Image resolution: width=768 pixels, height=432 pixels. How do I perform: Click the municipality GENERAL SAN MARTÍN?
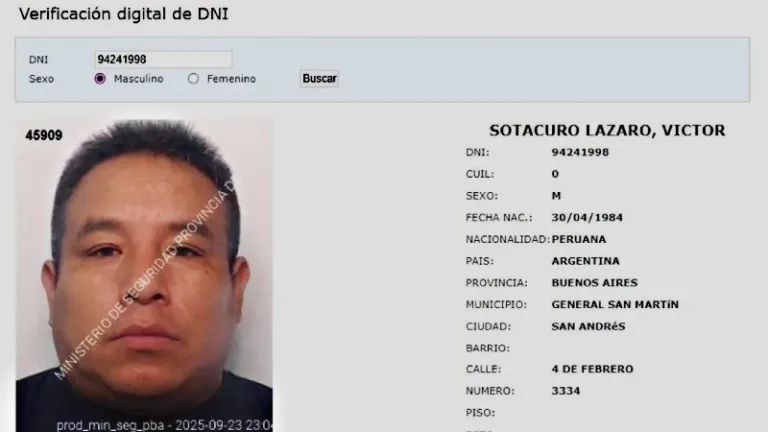615,305
